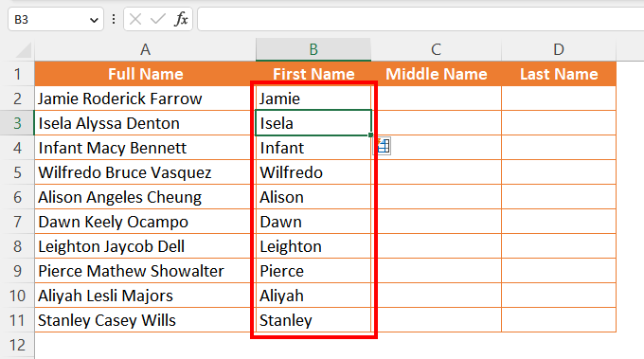Select column B header
Viewport: 644px width, 359px height.
[313, 49]
